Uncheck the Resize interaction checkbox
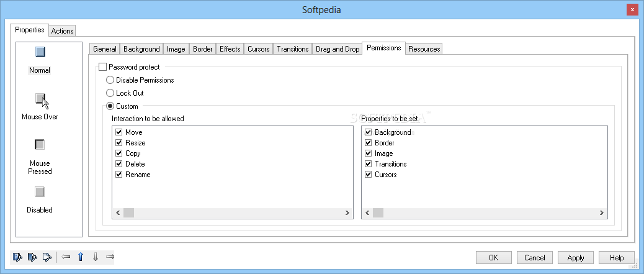Image resolution: width=644 pixels, height=274 pixels. (119, 143)
